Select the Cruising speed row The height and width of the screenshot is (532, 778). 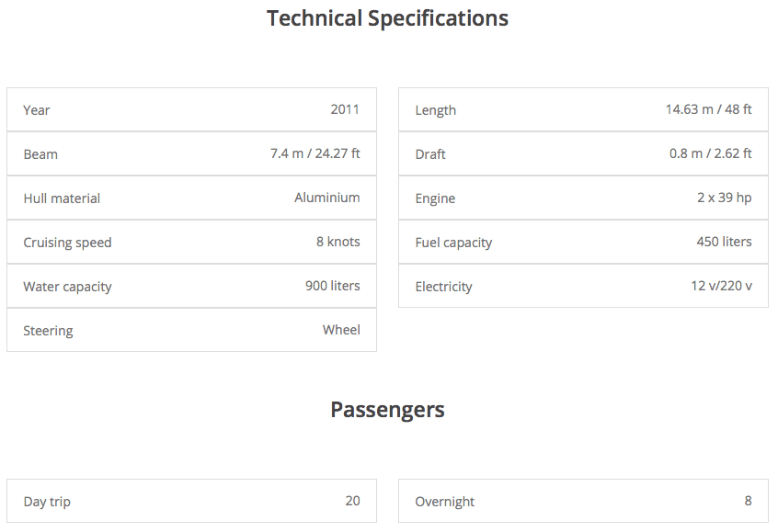pos(191,243)
